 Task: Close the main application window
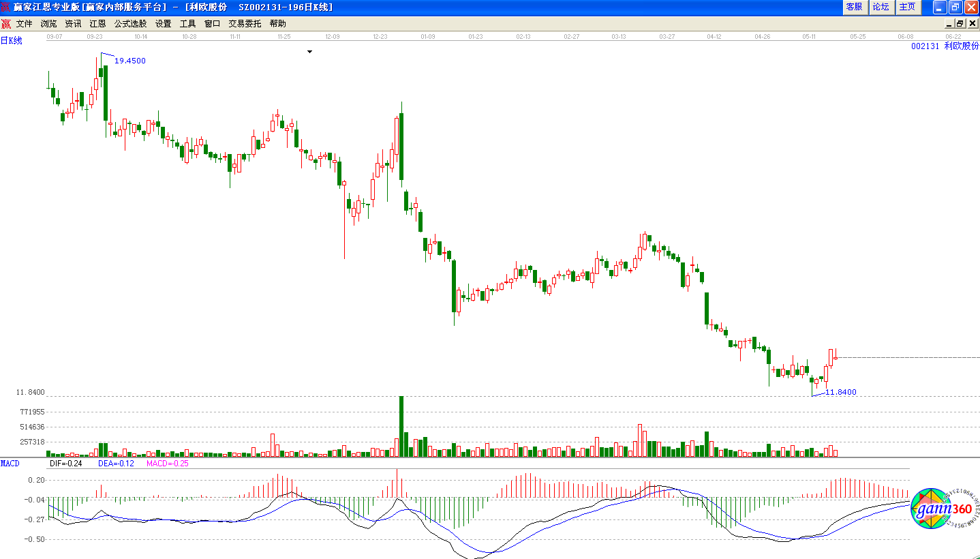tap(971, 7)
